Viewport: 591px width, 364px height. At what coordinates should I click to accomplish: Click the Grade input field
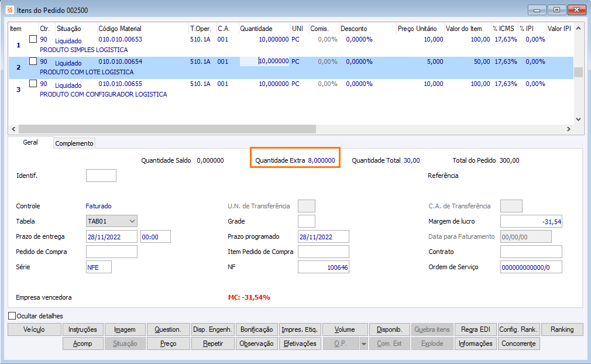[x=307, y=221]
